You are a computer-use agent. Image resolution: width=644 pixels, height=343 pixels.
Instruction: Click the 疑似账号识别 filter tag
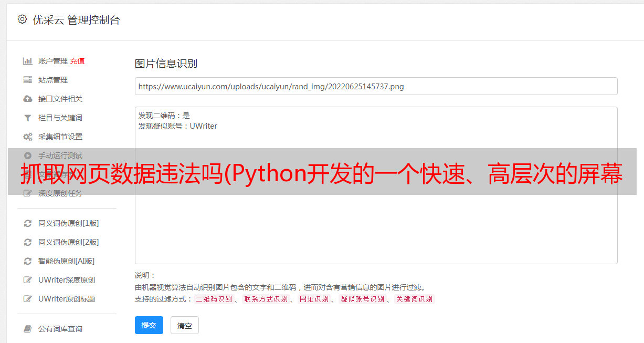362,299
